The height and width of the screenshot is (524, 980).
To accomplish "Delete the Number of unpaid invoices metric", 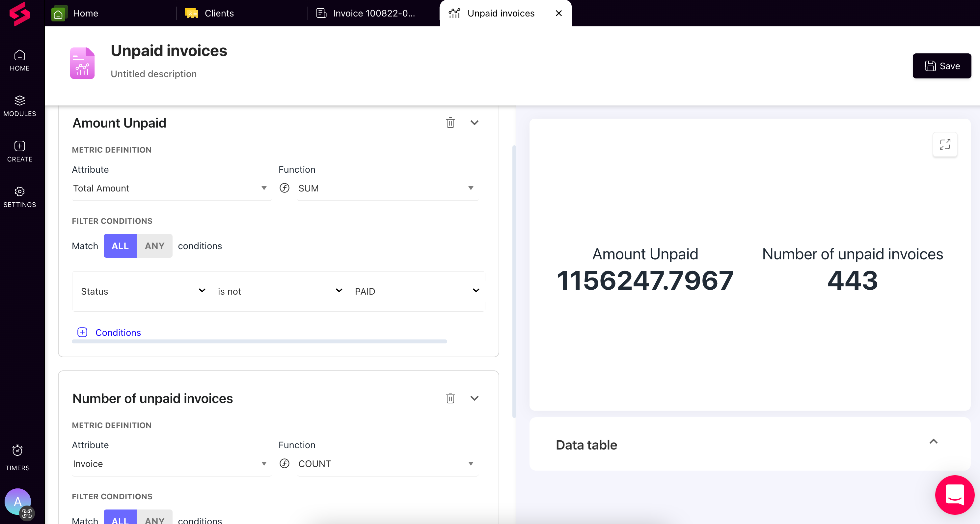I will 450,398.
